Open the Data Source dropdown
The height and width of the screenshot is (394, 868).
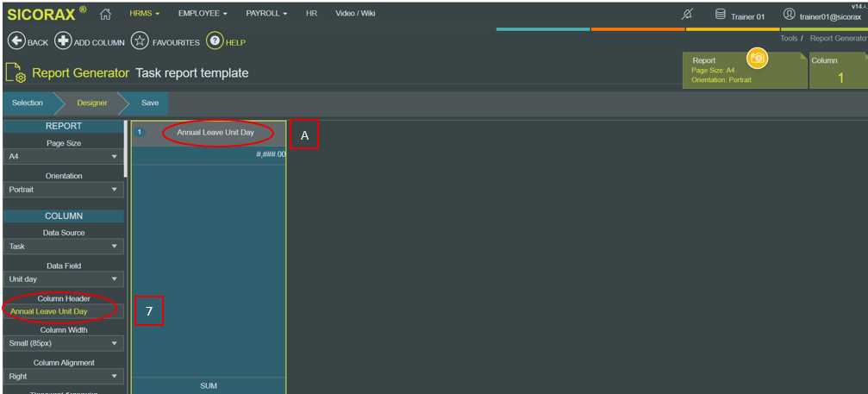click(x=64, y=247)
